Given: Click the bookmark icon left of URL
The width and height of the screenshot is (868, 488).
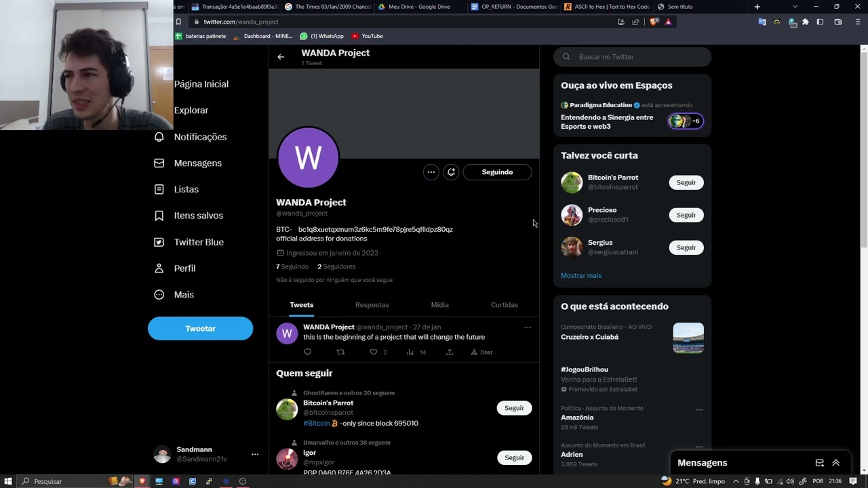Looking at the screenshot, I should point(178,22).
